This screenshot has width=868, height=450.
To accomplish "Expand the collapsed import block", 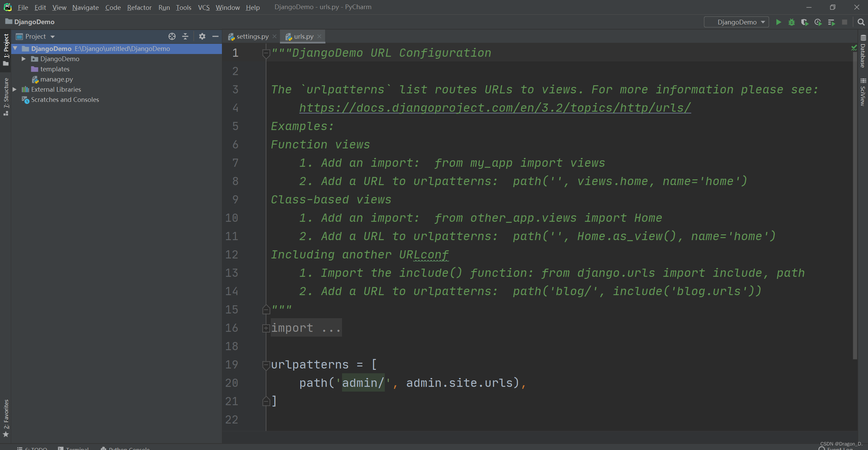I will pyautogui.click(x=266, y=328).
